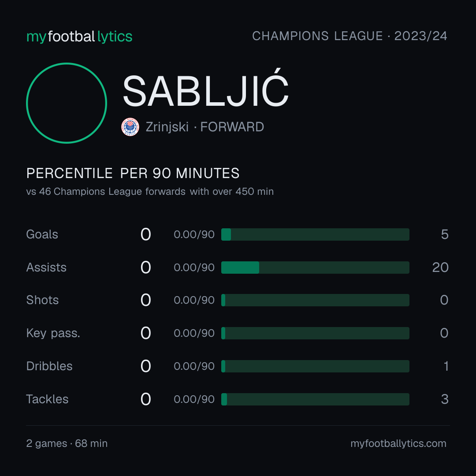Click the Assists percentile value 20
476x476 pixels.
[440, 268]
